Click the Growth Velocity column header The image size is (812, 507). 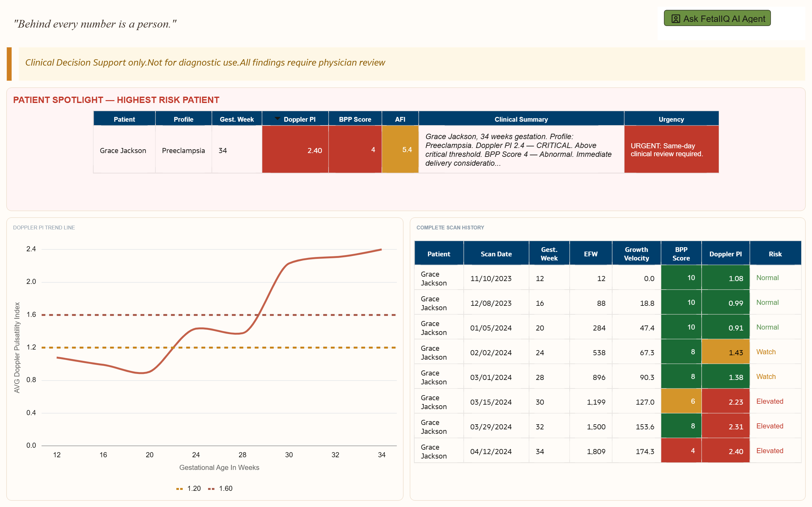point(636,254)
